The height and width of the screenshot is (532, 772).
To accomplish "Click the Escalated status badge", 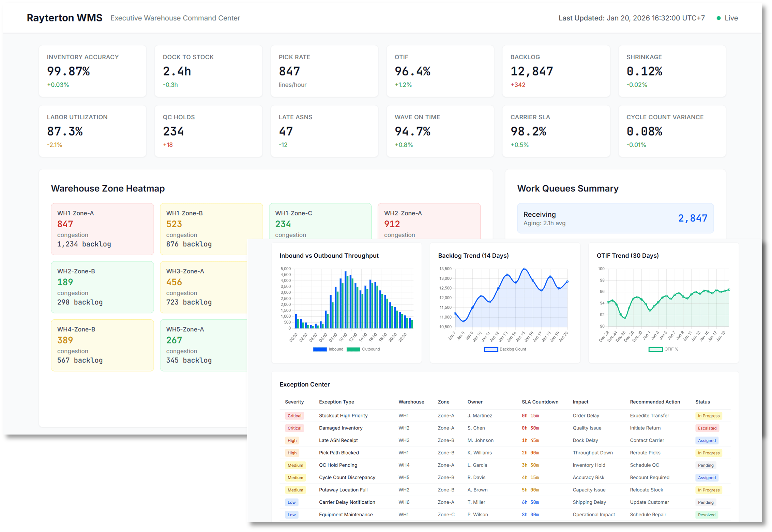I will [x=707, y=428].
